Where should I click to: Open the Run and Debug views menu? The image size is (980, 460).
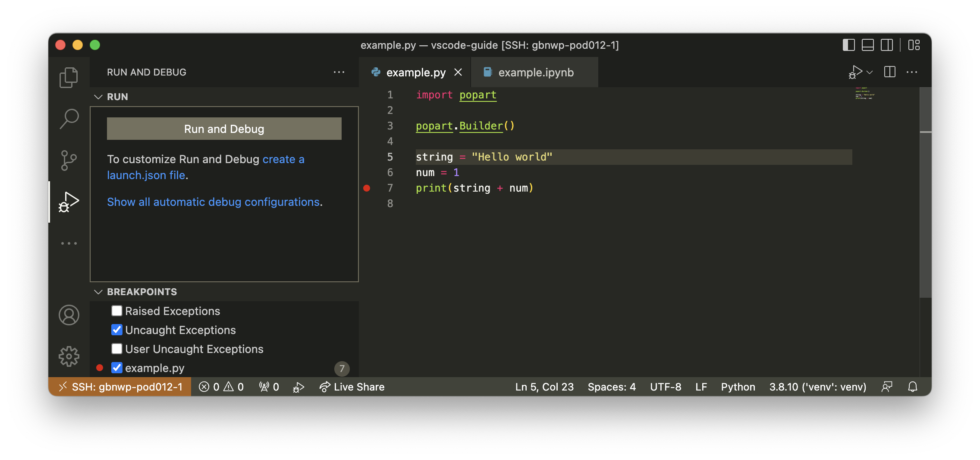click(x=339, y=72)
